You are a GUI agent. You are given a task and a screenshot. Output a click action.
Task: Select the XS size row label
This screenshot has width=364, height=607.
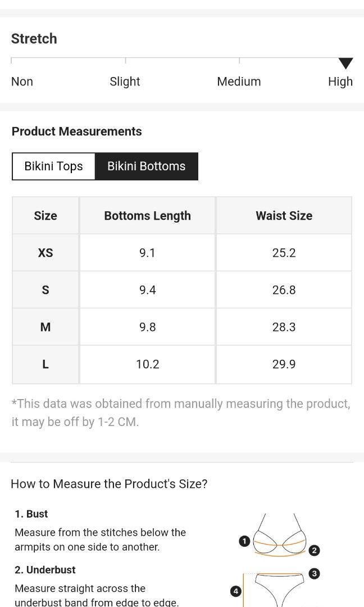[46, 253]
